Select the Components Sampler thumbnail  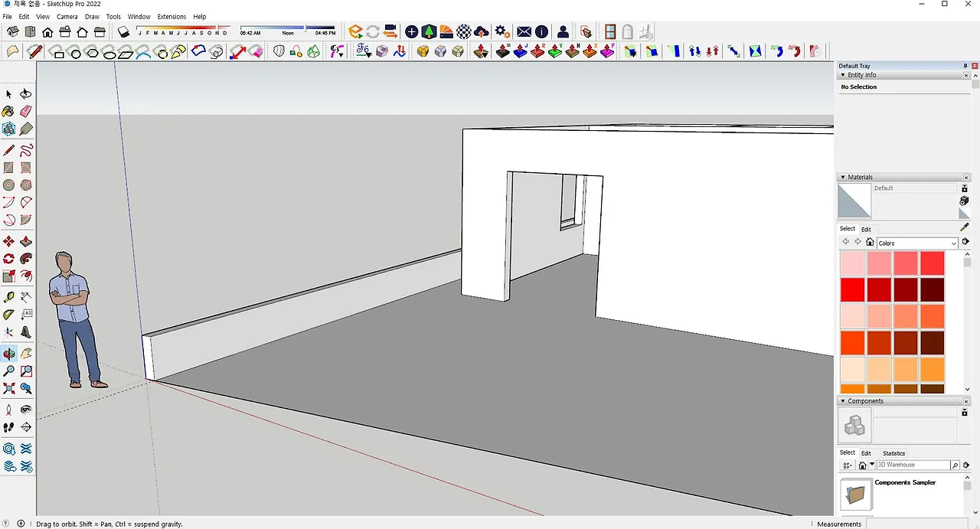856,495
